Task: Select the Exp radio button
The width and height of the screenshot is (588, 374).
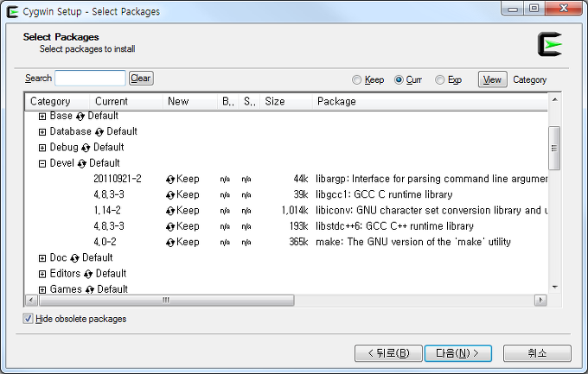Action: 440,79
